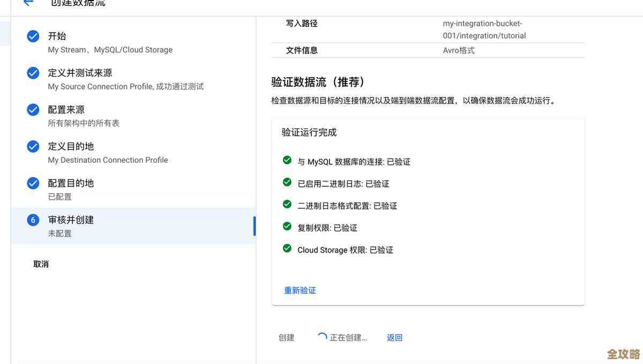The width and height of the screenshot is (643, 364).
Task: Select the numbered circle 6 for 审核并创建
Action: pos(32,219)
